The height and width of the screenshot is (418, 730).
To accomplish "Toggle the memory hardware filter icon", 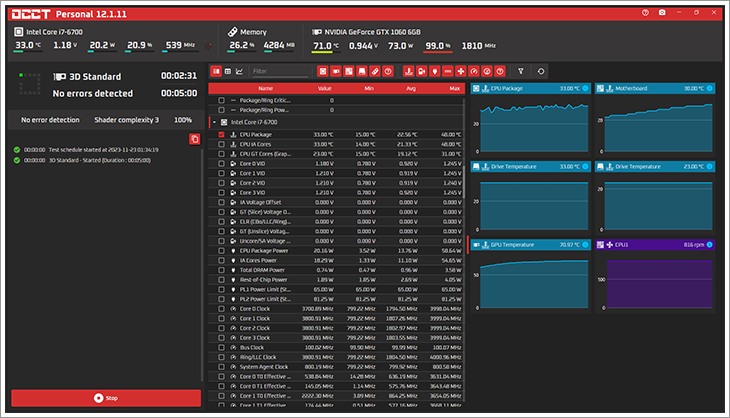I will 375,71.
